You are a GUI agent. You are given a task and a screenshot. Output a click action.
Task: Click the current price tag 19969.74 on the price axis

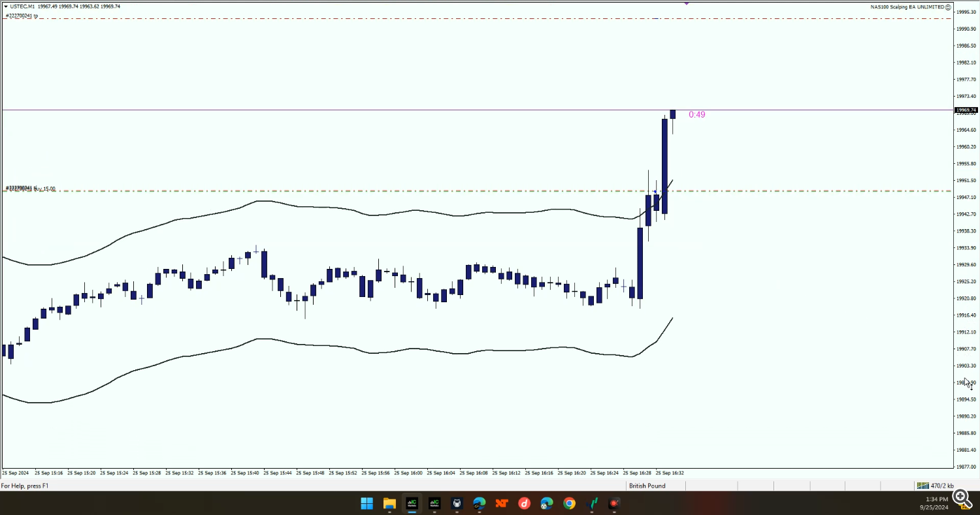[x=966, y=110]
